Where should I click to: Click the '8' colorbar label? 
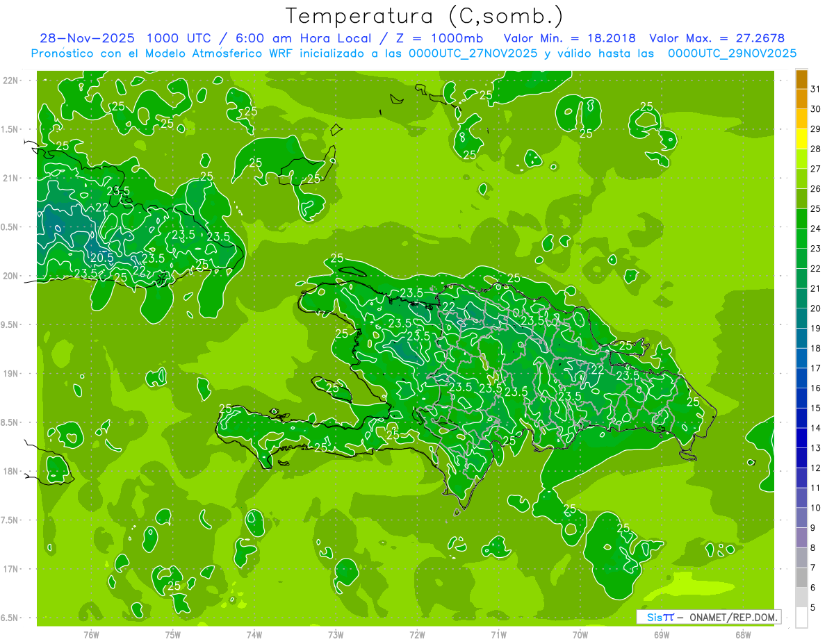point(813,548)
